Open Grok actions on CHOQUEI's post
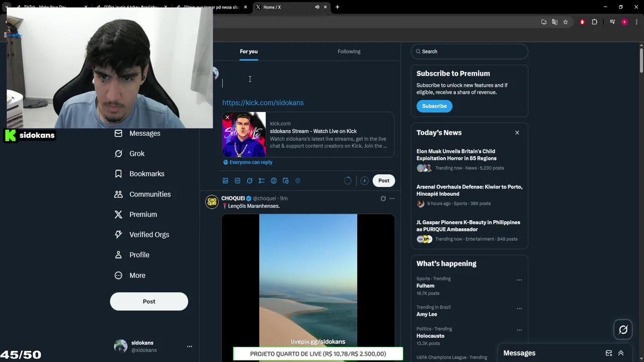This screenshot has width=644, height=362. coord(383,199)
